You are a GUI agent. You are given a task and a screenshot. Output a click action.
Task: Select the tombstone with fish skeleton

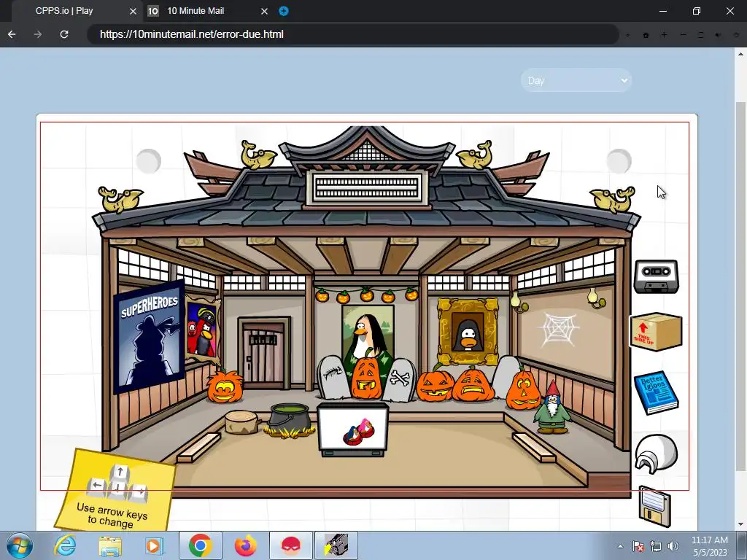click(x=334, y=377)
